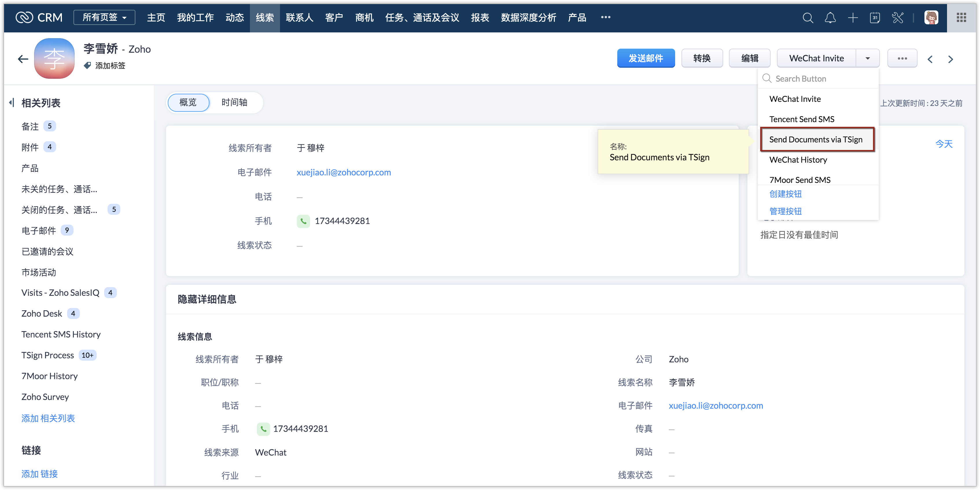This screenshot has height=490, width=980.
Task: Go to next record with right chevron
Action: coord(950,59)
